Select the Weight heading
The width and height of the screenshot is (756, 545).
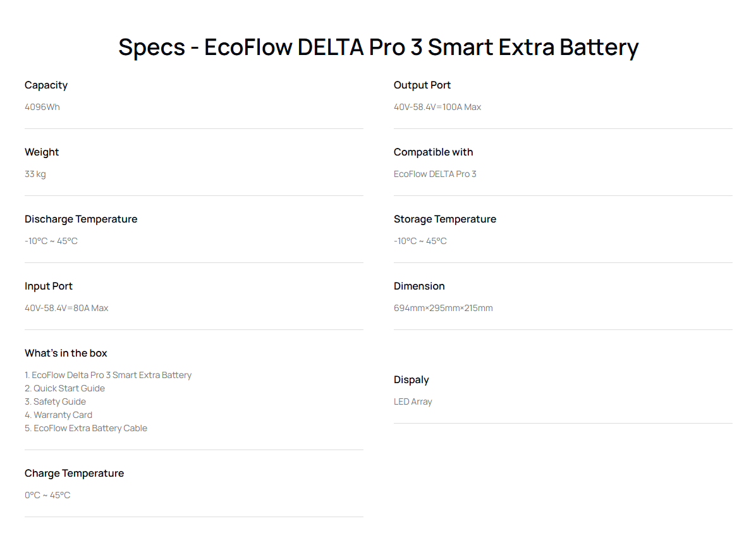[42, 152]
